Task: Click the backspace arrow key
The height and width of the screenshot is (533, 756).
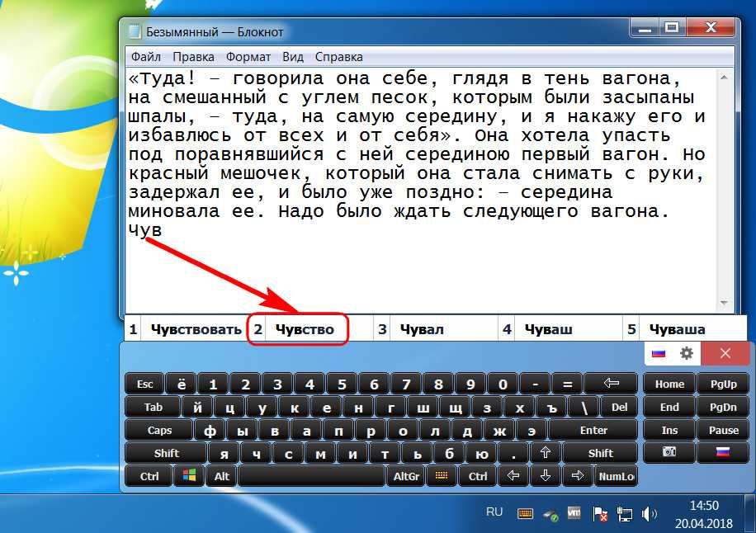Action: click(x=611, y=384)
